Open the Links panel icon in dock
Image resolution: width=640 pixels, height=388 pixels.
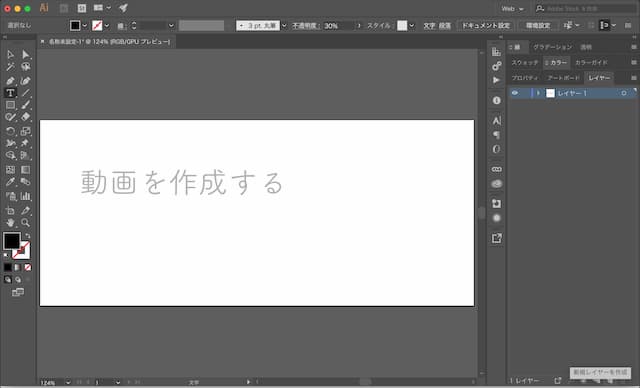pyautogui.click(x=496, y=169)
